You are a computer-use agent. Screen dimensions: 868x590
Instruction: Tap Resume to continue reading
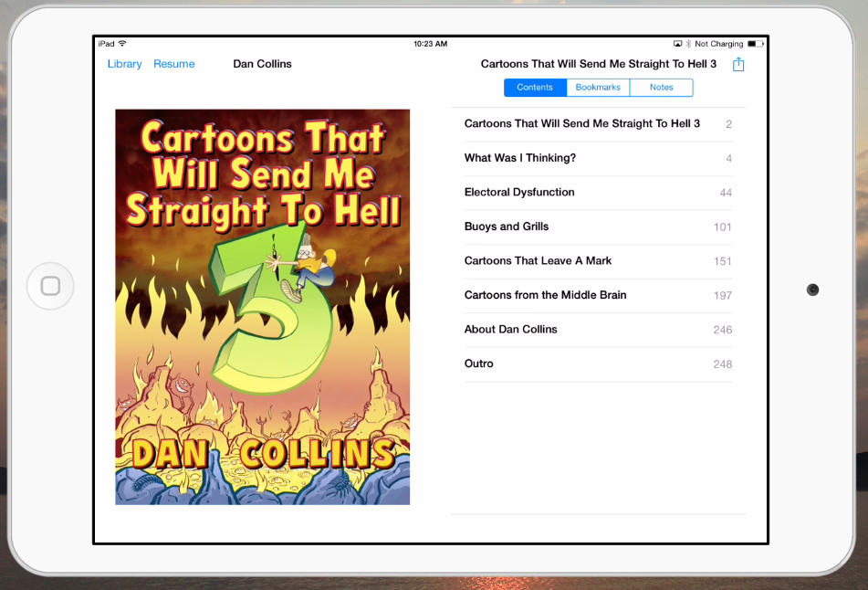[x=173, y=64]
